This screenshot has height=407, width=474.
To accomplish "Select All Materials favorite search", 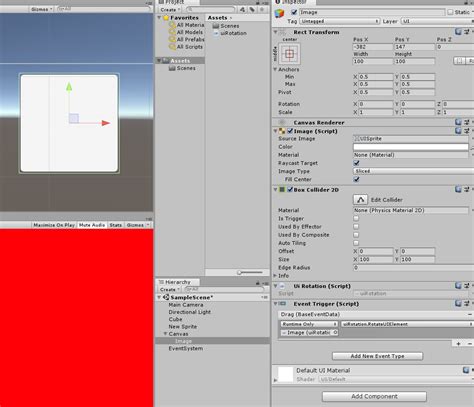I will [187, 25].
